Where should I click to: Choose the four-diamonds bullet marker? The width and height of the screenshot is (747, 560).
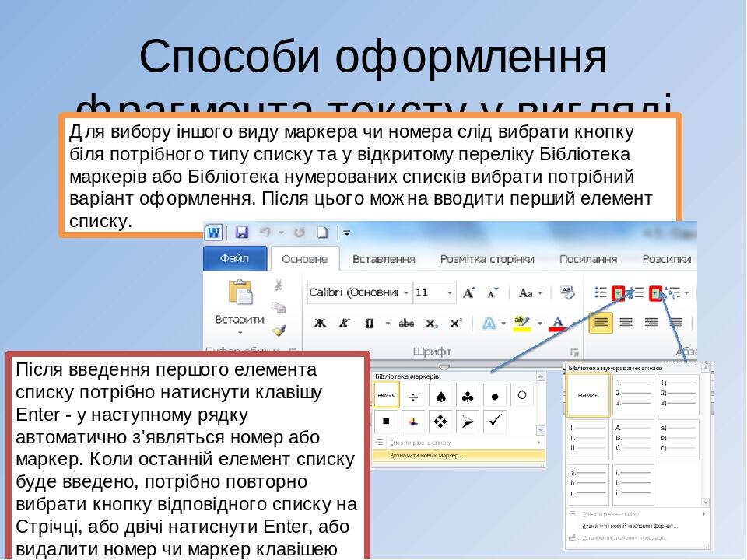440,422
